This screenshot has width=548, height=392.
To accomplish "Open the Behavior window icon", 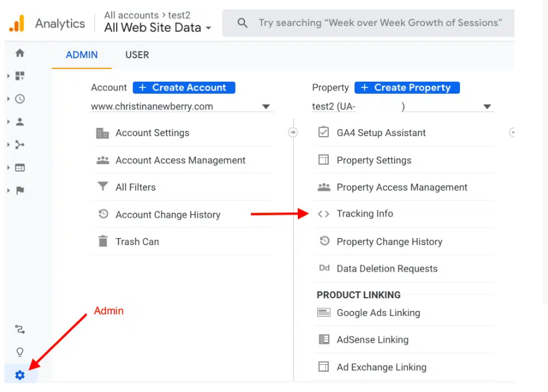I will click(20, 168).
